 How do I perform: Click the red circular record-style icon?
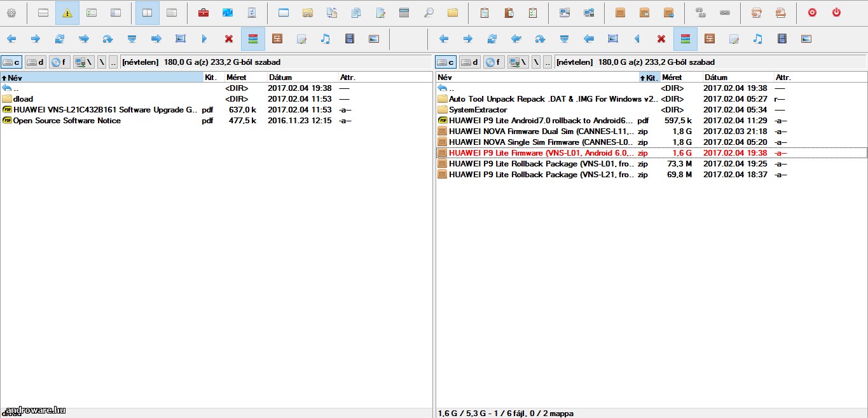pyautogui.click(x=812, y=13)
